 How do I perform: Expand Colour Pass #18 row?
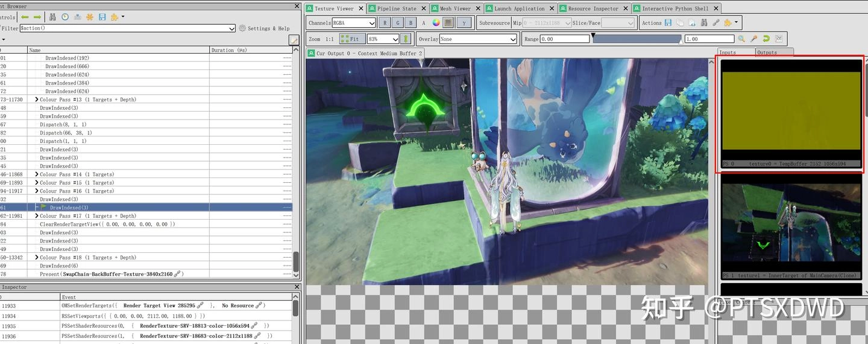pos(37,258)
